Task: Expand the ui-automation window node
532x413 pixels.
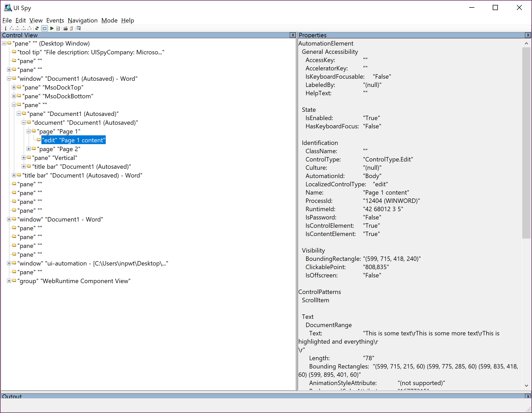Action: tap(9, 263)
